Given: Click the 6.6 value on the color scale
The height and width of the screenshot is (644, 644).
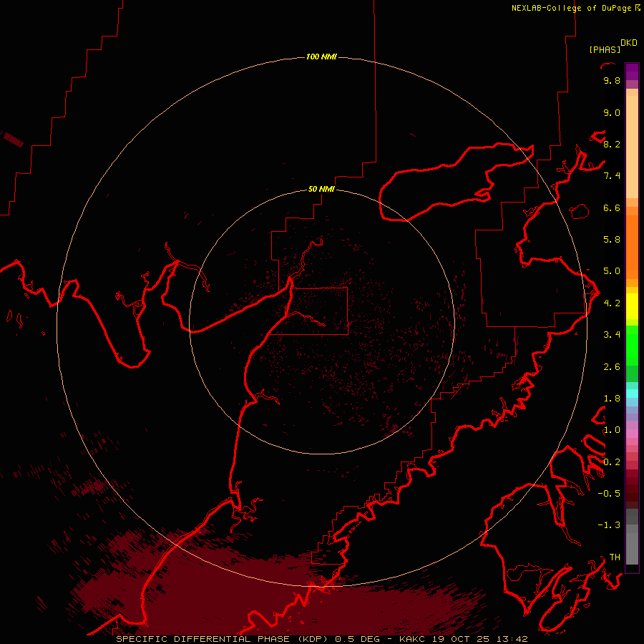Looking at the screenshot, I should coord(612,208).
